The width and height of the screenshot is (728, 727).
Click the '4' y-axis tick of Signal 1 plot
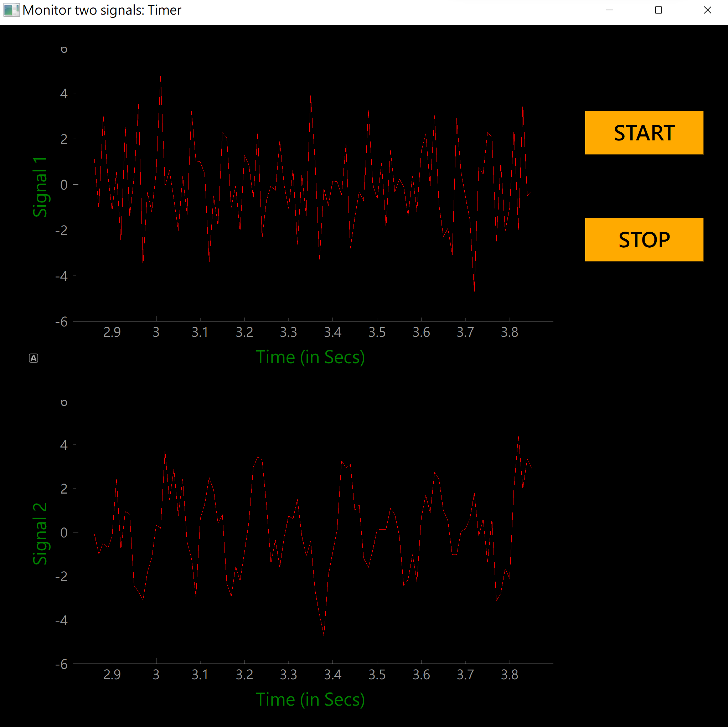coord(64,93)
